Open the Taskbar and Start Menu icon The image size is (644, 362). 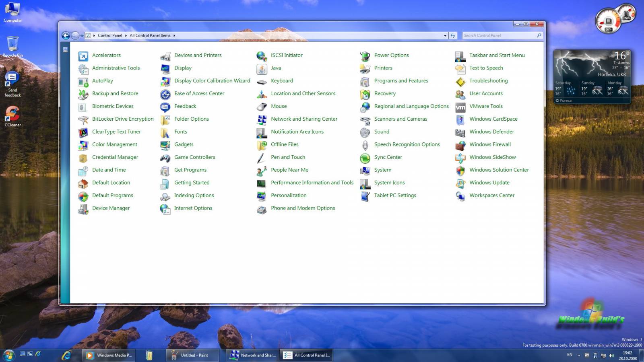coord(460,56)
